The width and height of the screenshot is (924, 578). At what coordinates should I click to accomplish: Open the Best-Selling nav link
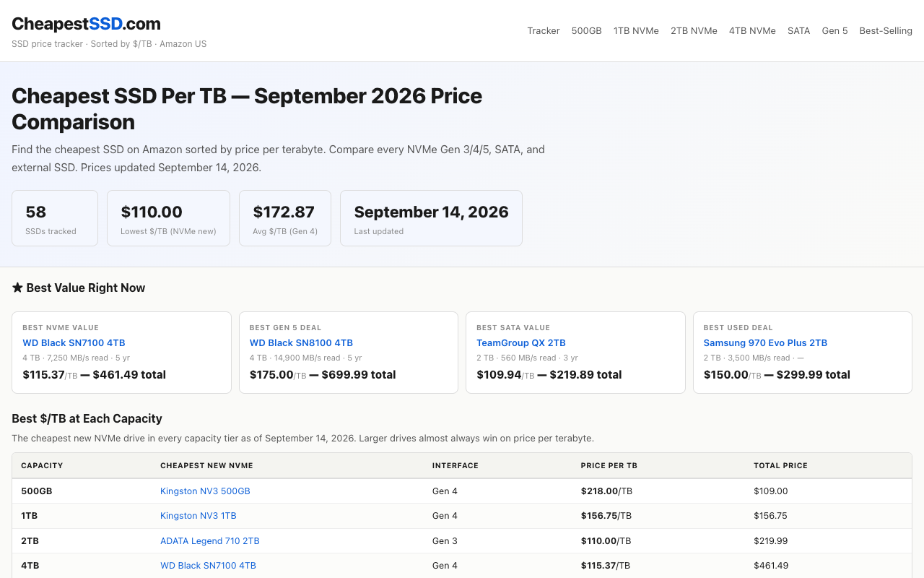886,31
